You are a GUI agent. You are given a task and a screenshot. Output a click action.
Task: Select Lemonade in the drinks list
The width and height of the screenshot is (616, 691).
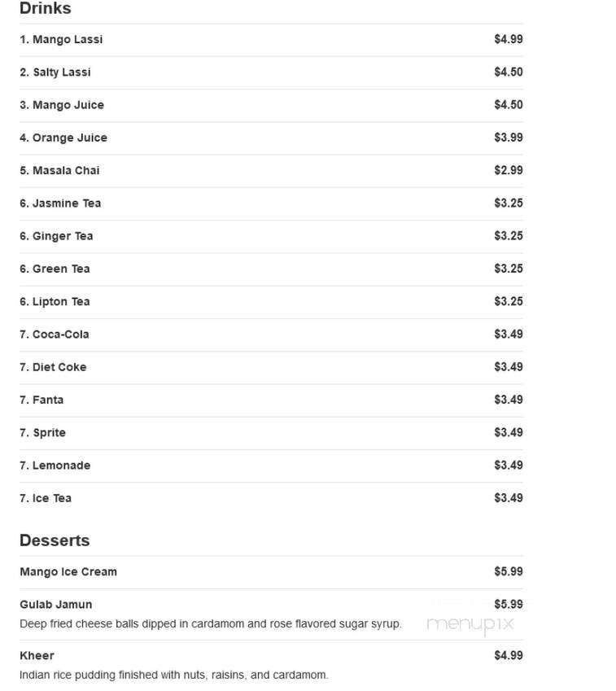pyautogui.click(x=271, y=466)
